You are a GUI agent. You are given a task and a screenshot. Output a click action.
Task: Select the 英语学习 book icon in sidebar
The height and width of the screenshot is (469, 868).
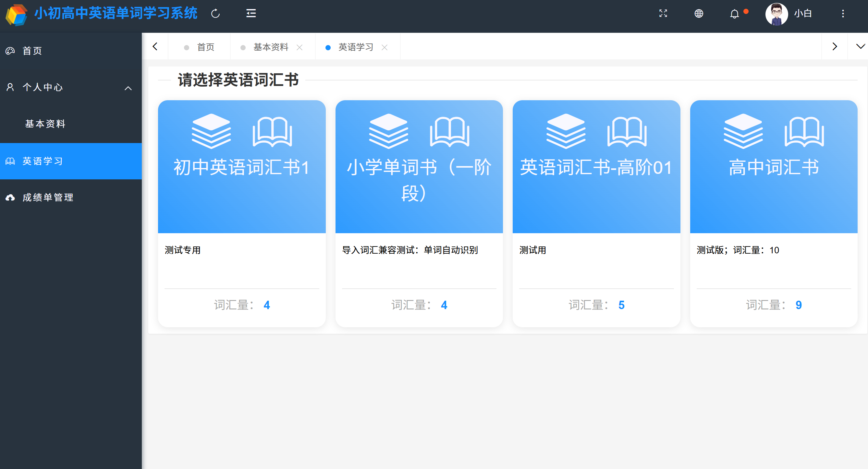[x=10, y=161]
